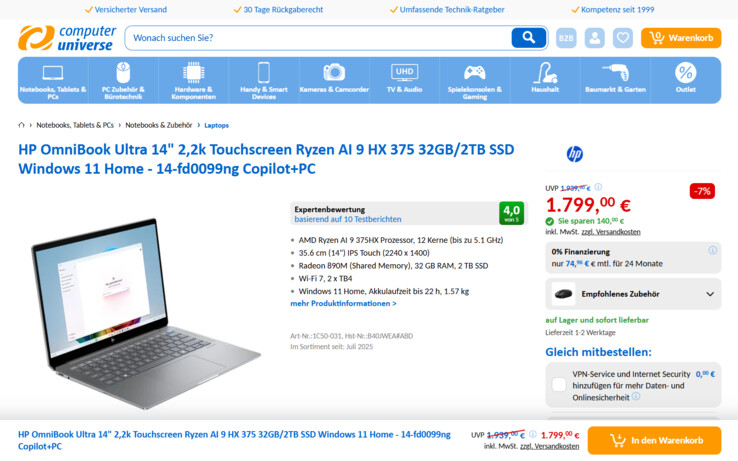
Task: Go to Notebooks & Zubehör breadcrumb
Action: tap(159, 125)
